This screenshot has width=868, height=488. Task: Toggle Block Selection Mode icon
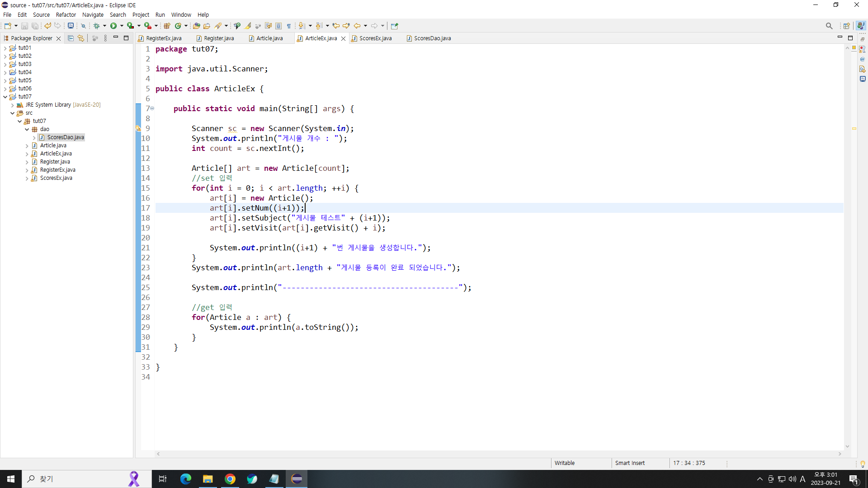point(278,26)
